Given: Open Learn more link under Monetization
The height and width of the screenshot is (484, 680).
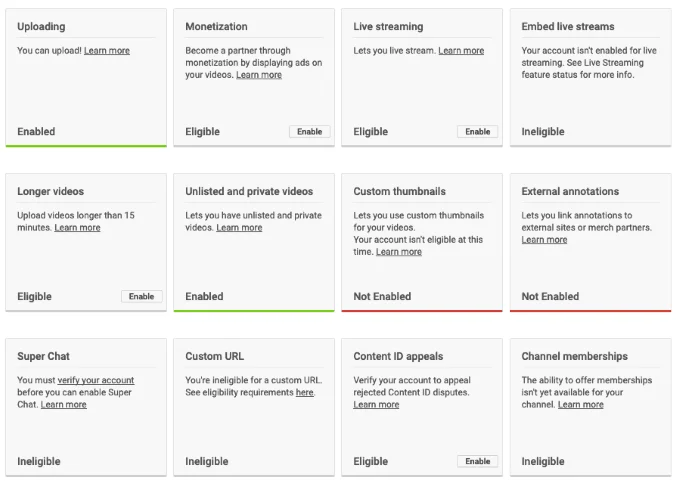Looking at the screenshot, I should click(x=259, y=75).
